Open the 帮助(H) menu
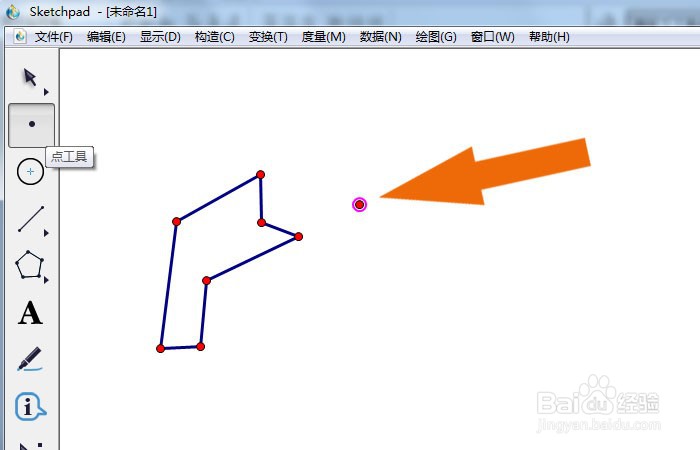This screenshot has width=700, height=450. (x=550, y=37)
